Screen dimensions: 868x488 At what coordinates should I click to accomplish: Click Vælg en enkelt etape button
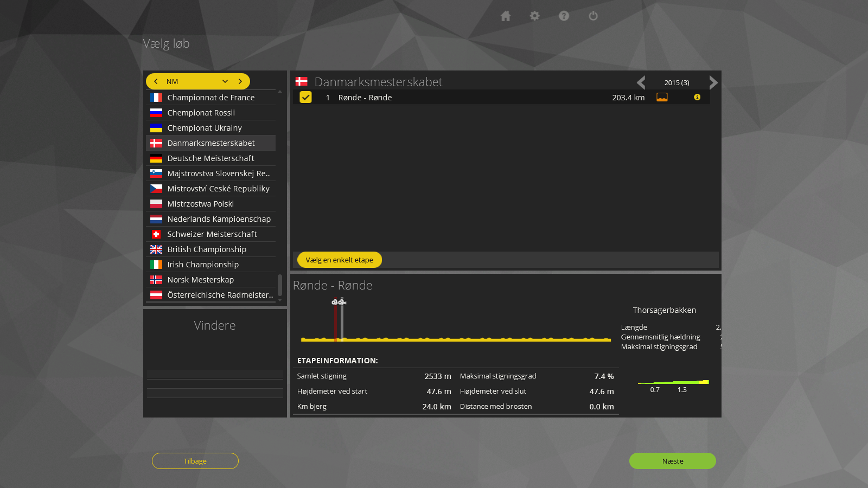(340, 260)
